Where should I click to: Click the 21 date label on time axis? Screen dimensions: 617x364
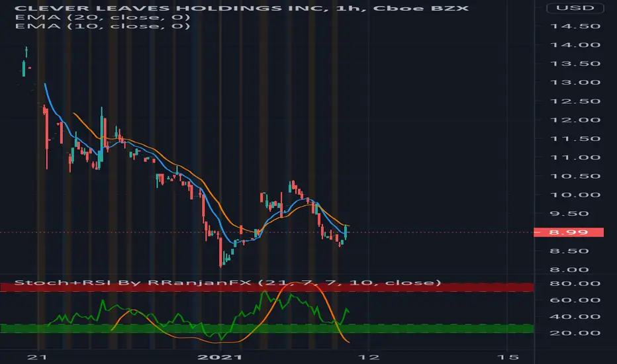pos(38,357)
